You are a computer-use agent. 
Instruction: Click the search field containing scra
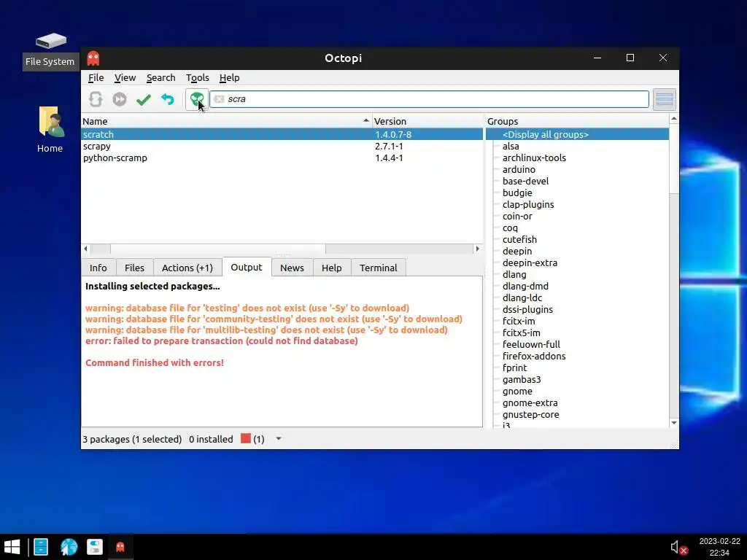(x=429, y=99)
